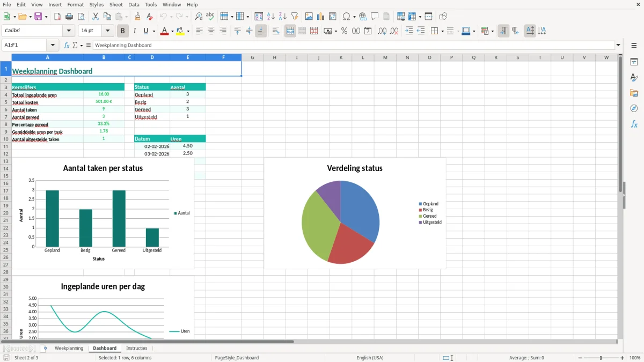Image resolution: width=644 pixels, height=362 pixels.
Task: Toggle Italic formatting
Action: click(135, 31)
